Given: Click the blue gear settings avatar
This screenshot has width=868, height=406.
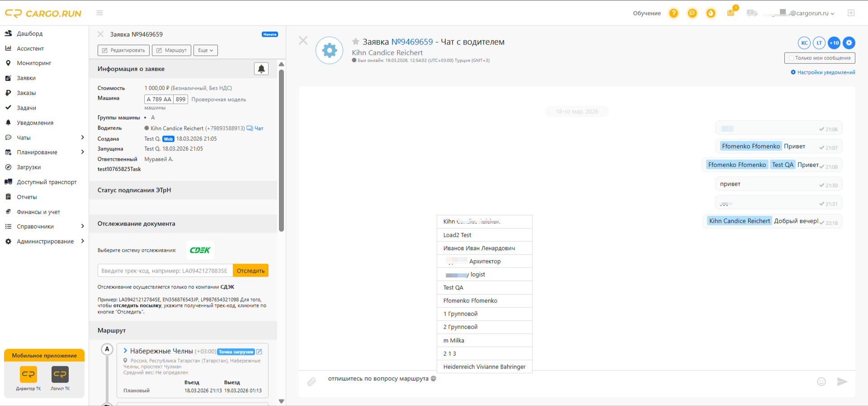Looking at the screenshot, I should (849, 43).
